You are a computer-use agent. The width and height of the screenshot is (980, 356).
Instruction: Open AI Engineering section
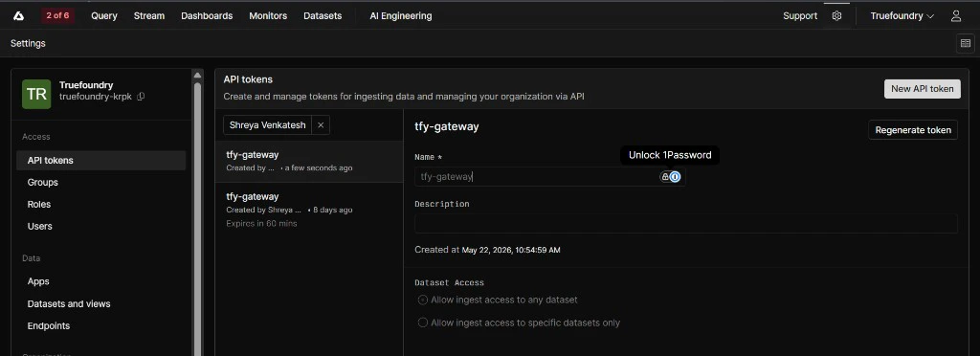click(401, 15)
